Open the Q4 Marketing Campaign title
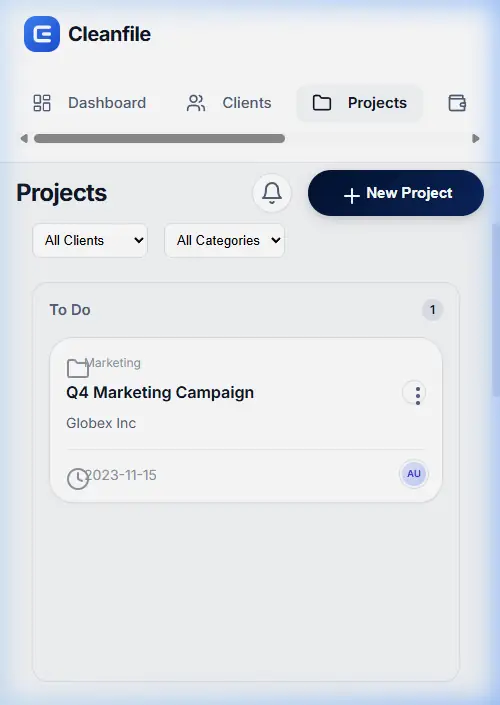This screenshot has width=500, height=705. click(160, 393)
